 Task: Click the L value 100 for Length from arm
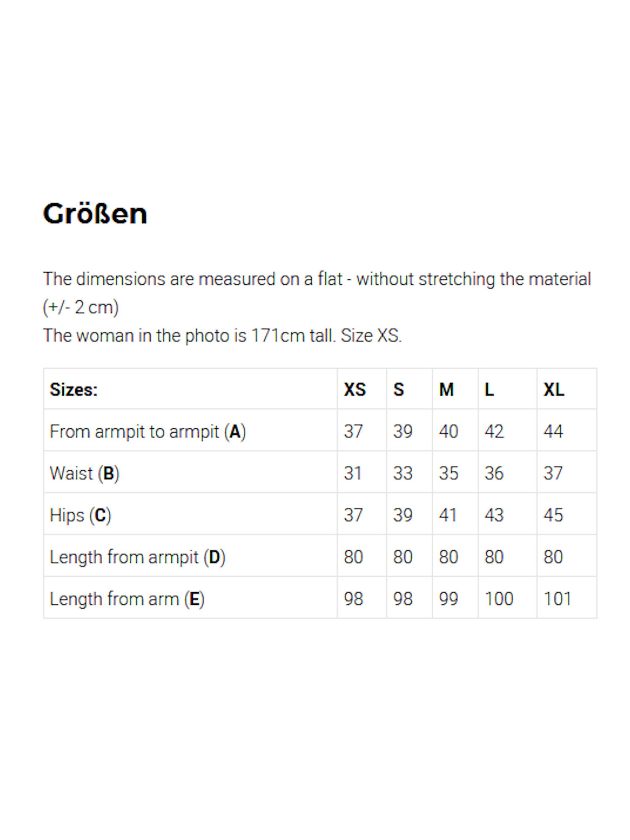tap(498, 599)
